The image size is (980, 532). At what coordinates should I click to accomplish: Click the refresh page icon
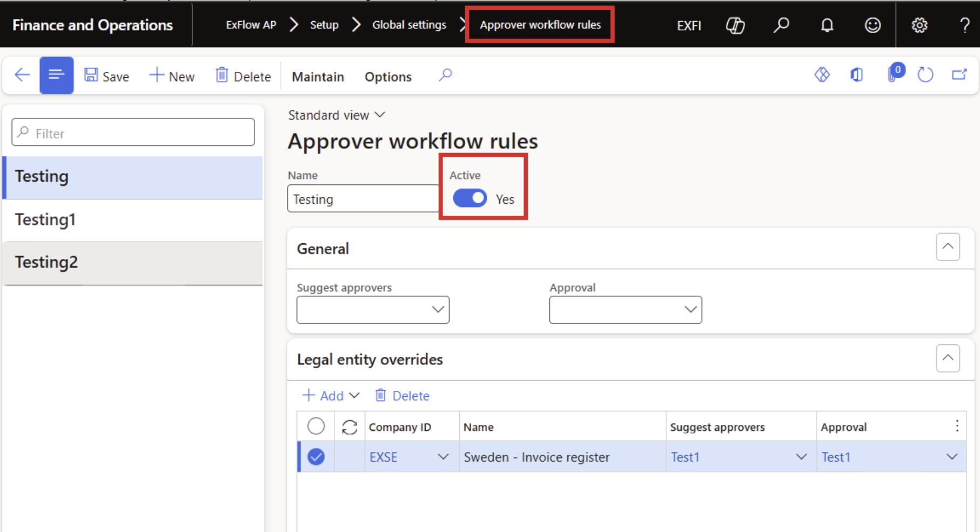(x=925, y=75)
